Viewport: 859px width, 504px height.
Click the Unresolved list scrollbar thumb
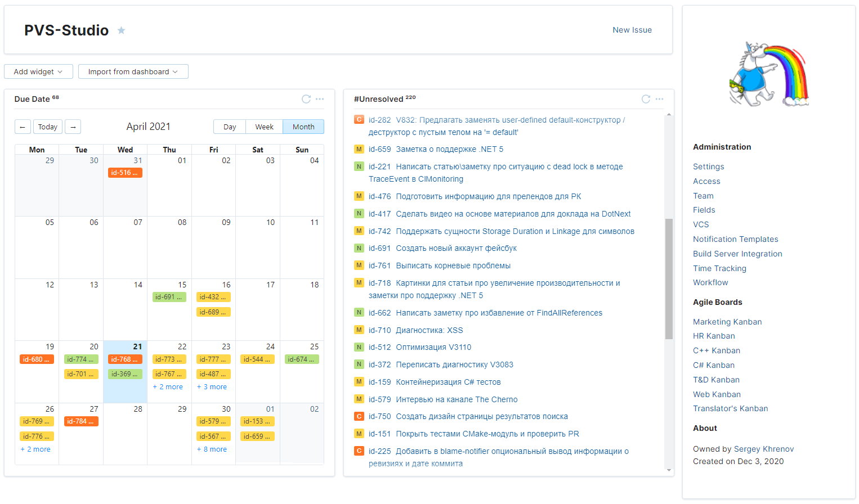click(669, 278)
